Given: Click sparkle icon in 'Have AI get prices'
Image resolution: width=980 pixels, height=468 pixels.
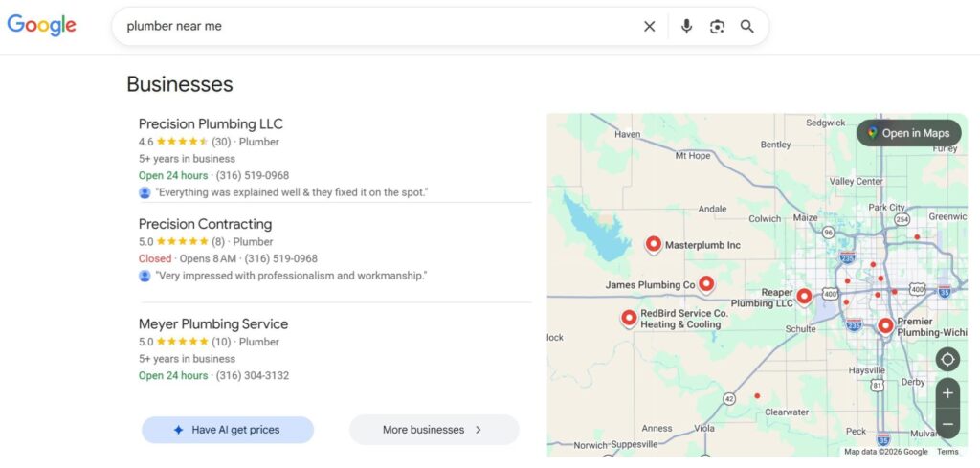Looking at the screenshot, I should tap(179, 430).
